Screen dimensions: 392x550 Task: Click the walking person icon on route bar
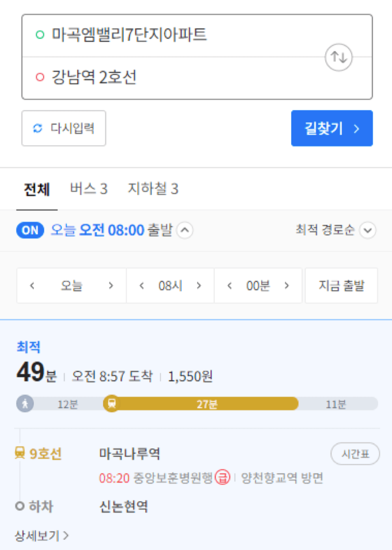[25, 404]
